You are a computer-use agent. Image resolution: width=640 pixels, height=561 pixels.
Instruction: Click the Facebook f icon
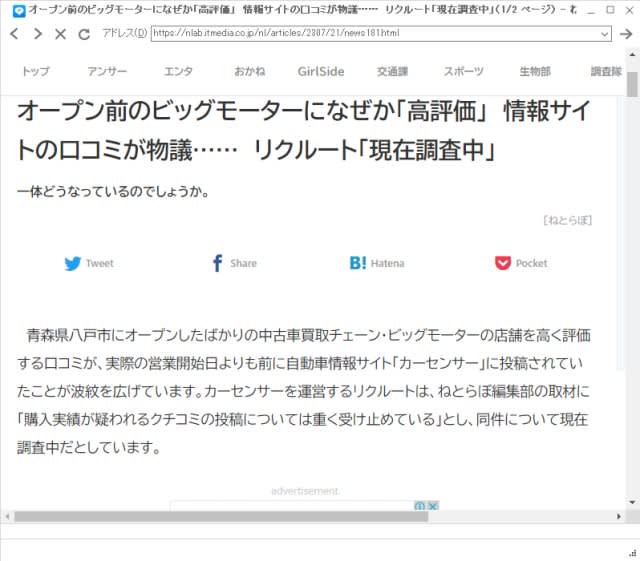click(218, 263)
